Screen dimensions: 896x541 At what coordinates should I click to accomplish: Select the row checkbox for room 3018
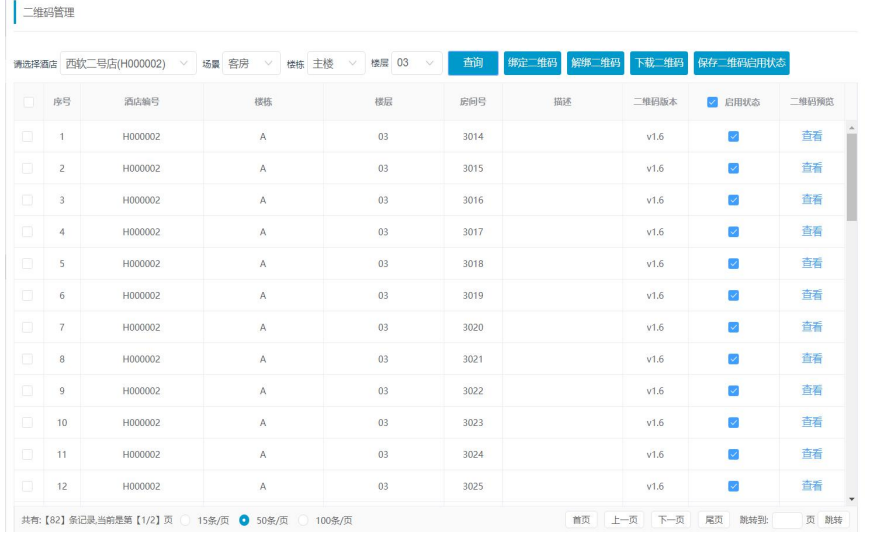pyautogui.click(x=27, y=264)
